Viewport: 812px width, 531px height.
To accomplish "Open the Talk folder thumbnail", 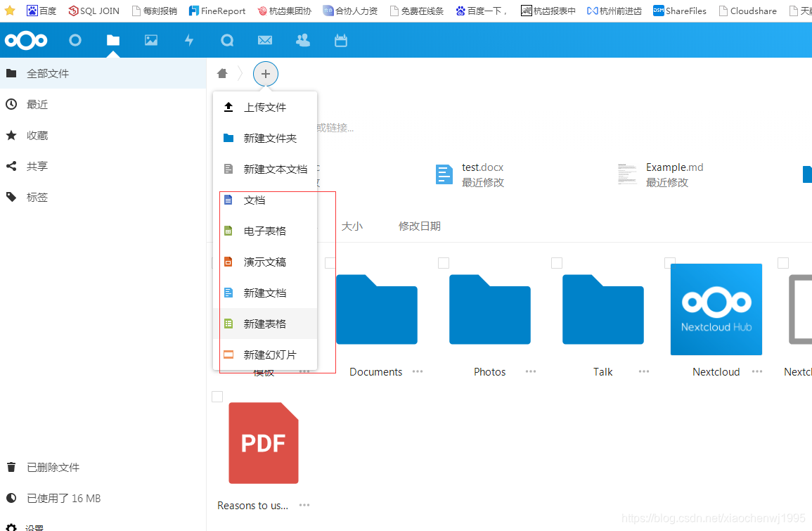I will coord(603,309).
